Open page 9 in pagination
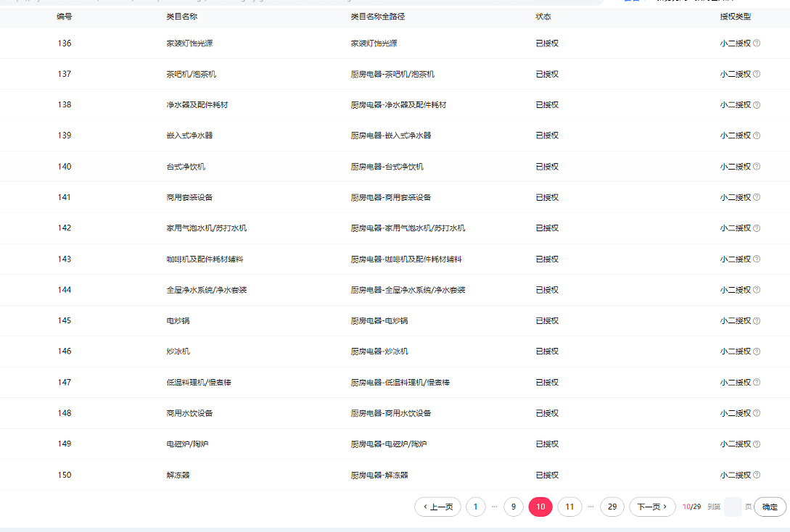Image resolution: width=790 pixels, height=532 pixels. (x=513, y=507)
